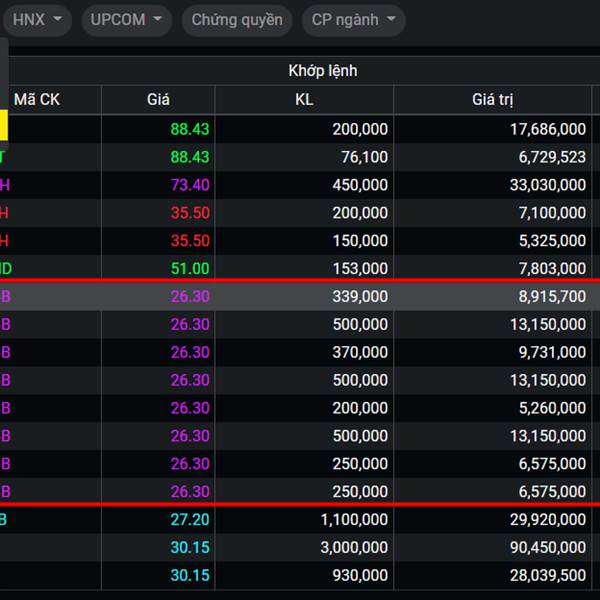The width and height of the screenshot is (600, 600).
Task: Sort by the Giá trị column header
Action: (492, 99)
